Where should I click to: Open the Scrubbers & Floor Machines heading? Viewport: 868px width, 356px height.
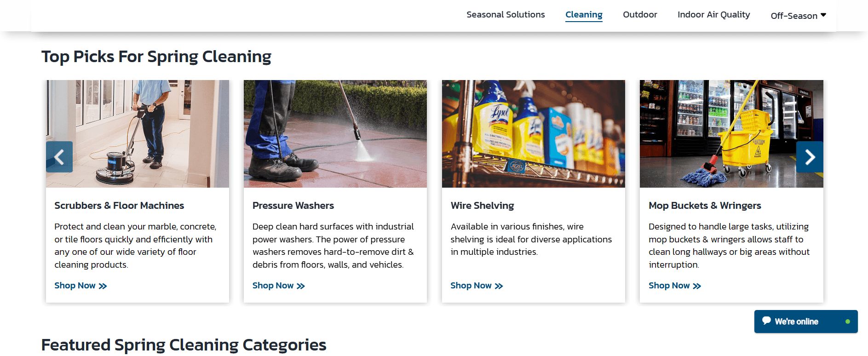tap(119, 206)
